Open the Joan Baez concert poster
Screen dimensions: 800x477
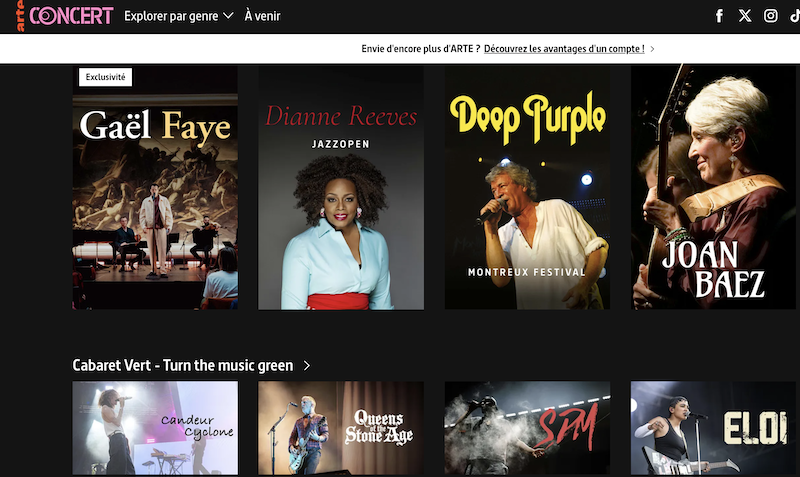click(713, 187)
